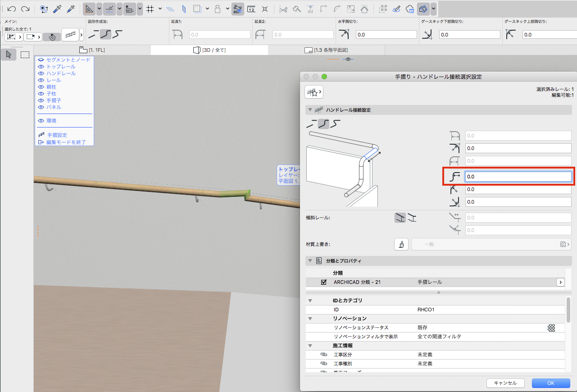Collapse the 分類とプロパティ panel
This screenshot has width=577, height=392.
(x=309, y=261)
